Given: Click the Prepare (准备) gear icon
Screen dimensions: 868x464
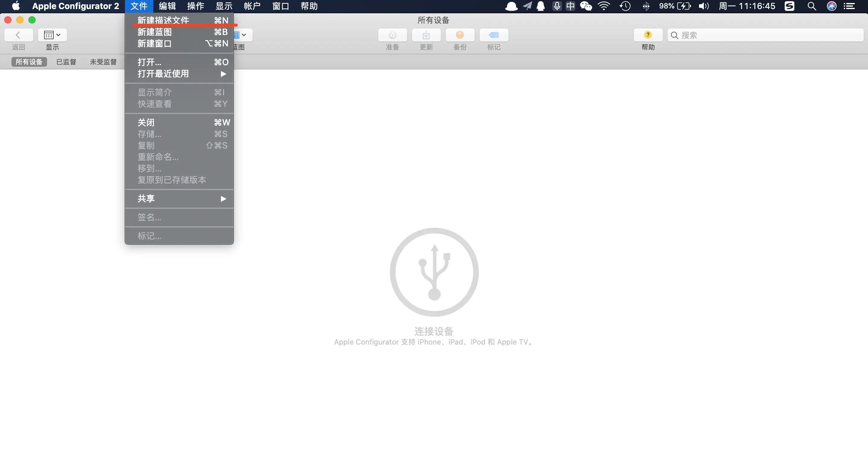Looking at the screenshot, I should 392,35.
